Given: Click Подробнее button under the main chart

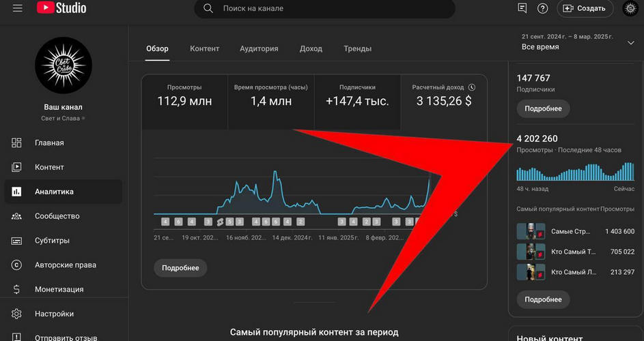Looking at the screenshot, I should (x=180, y=268).
